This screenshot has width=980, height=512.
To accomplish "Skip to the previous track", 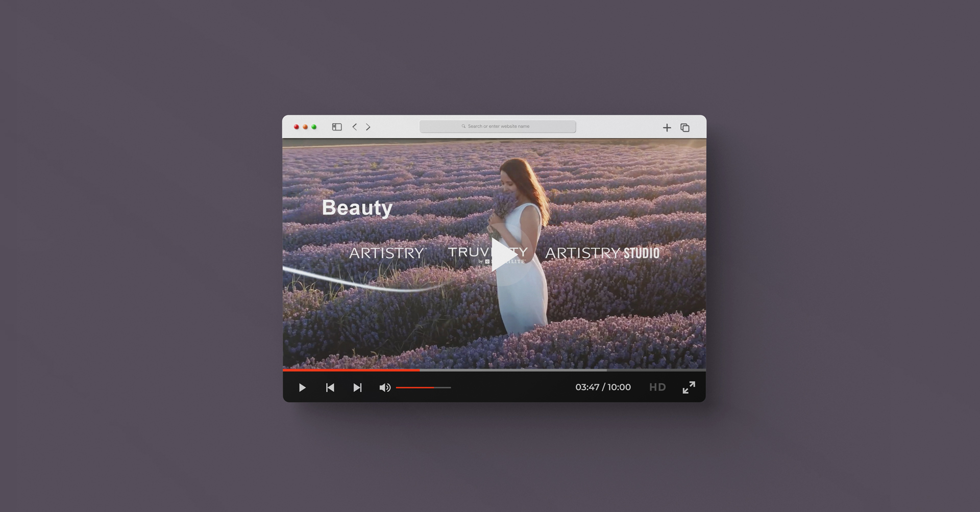I will (330, 388).
